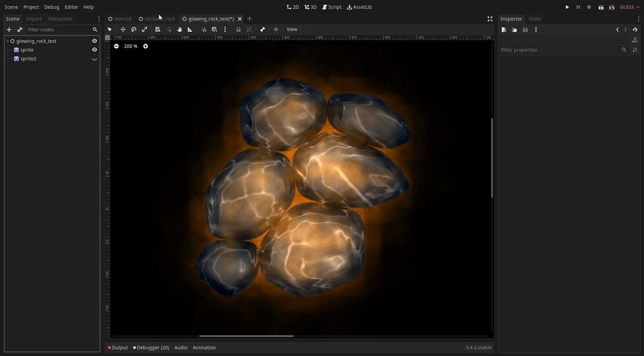Click the Filter properties search field
This screenshot has width=644, height=356.
pos(559,50)
